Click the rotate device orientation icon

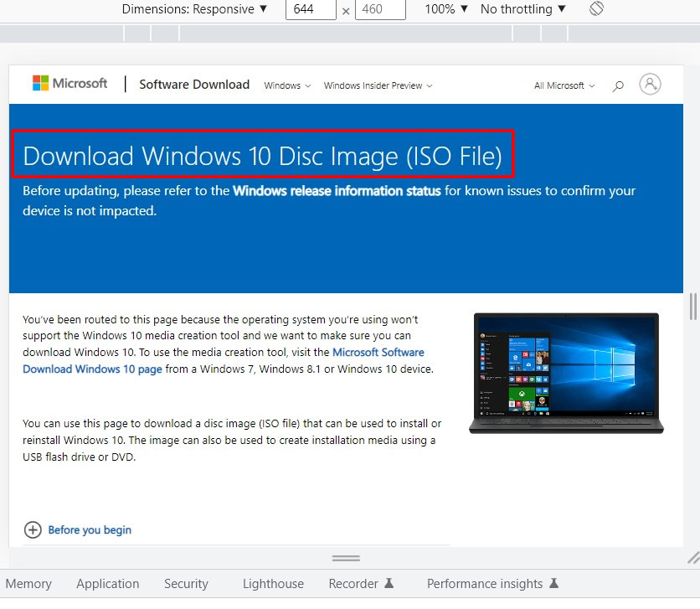[596, 9]
